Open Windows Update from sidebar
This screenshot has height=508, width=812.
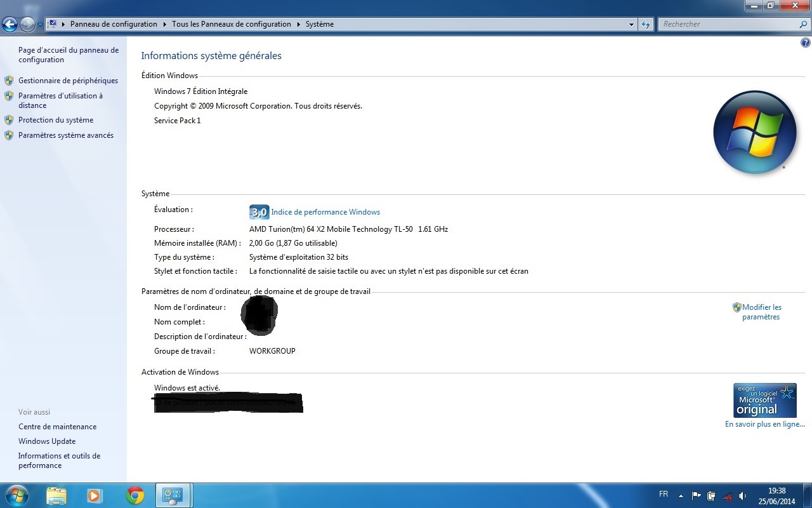point(47,441)
